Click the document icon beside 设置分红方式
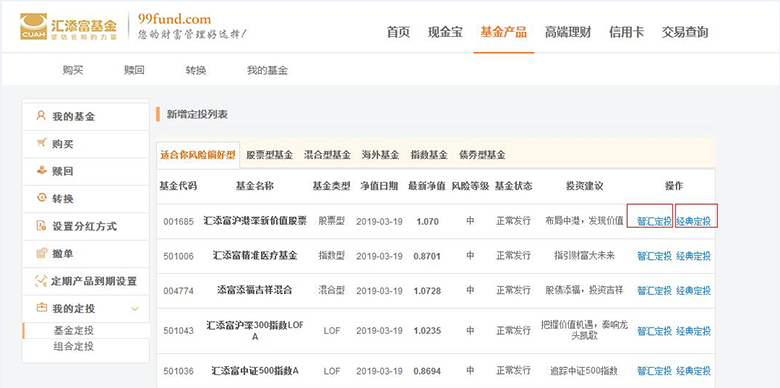The height and width of the screenshot is (388, 780). [x=41, y=226]
